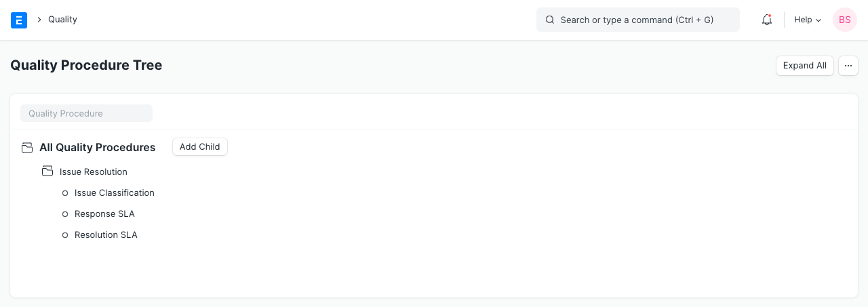Select the Response SLA procedure
The image size is (868, 307).
coord(104,214)
